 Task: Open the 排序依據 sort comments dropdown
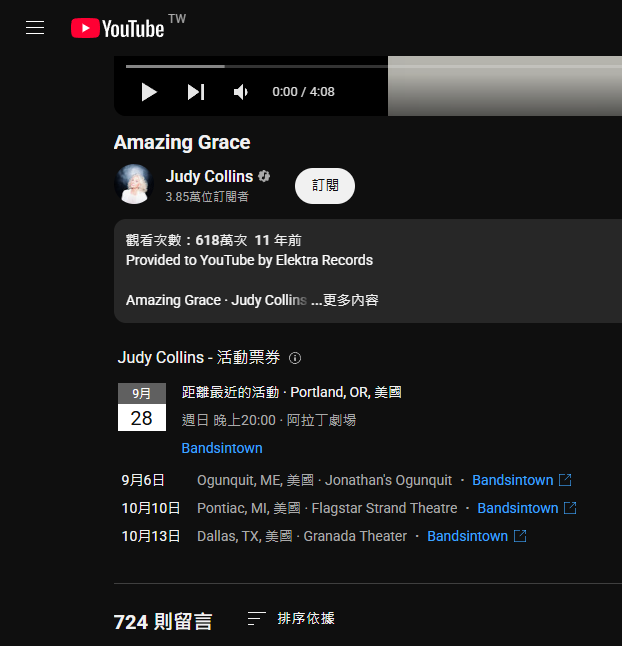(x=291, y=618)
